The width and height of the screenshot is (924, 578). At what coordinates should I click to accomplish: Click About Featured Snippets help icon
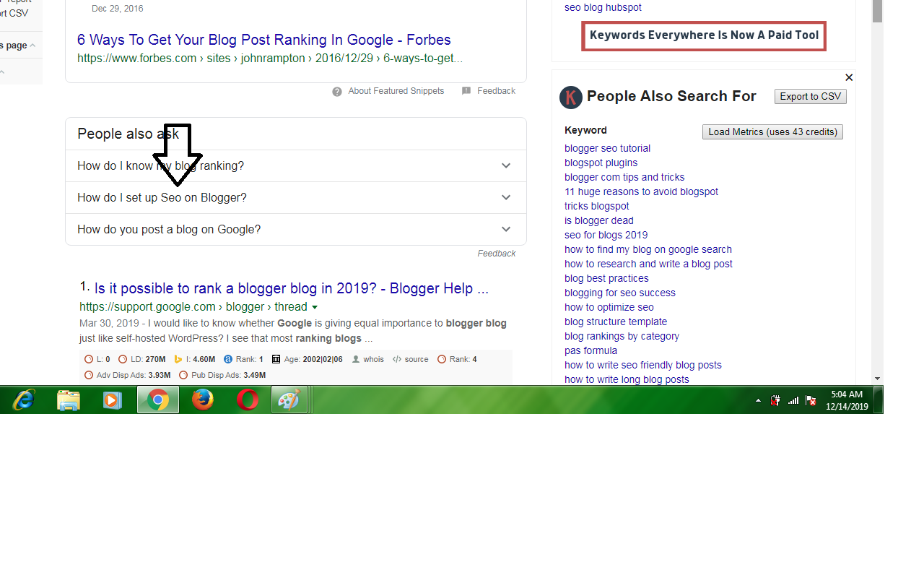337,91
